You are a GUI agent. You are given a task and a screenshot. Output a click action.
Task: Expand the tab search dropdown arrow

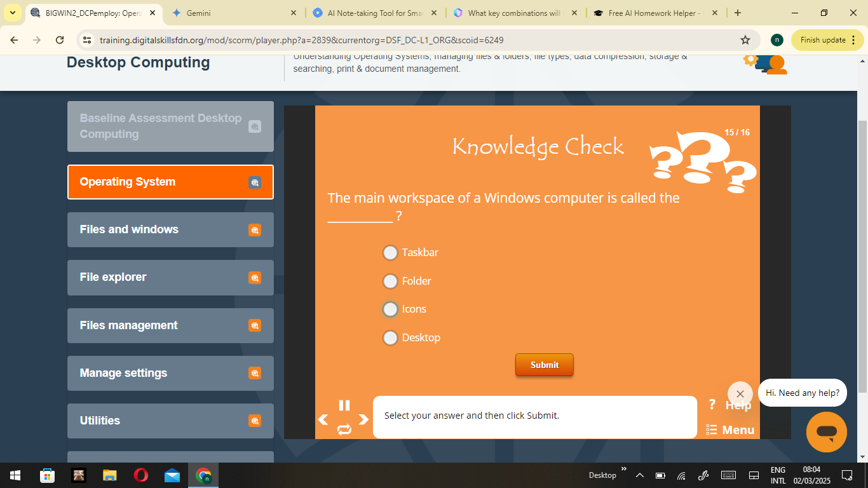13,13
